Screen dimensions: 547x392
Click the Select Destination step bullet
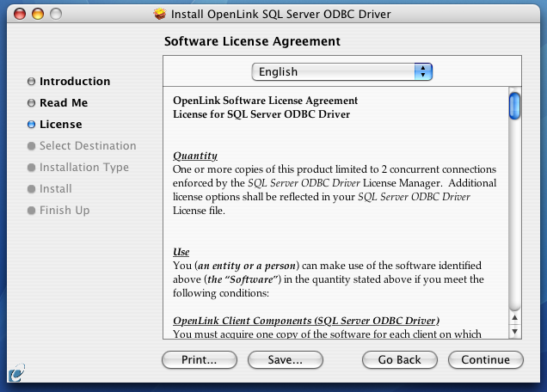coord(32,146)
